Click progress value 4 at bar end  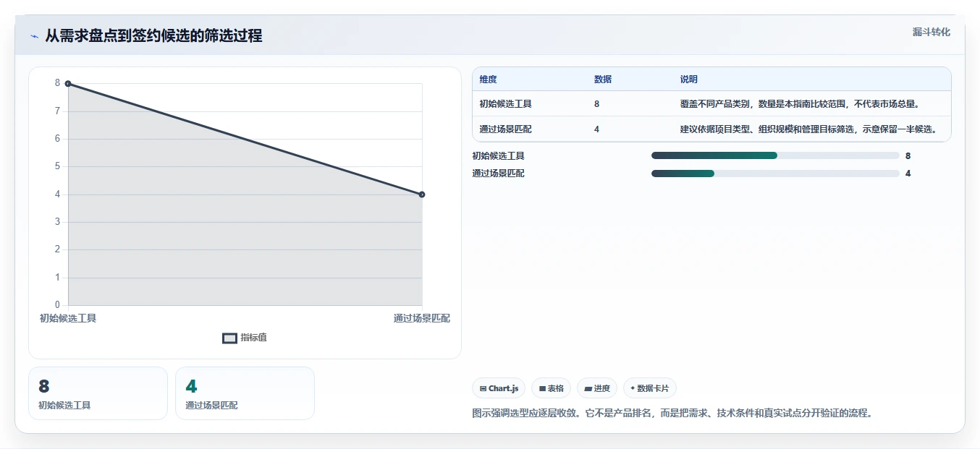click(908, 174)
